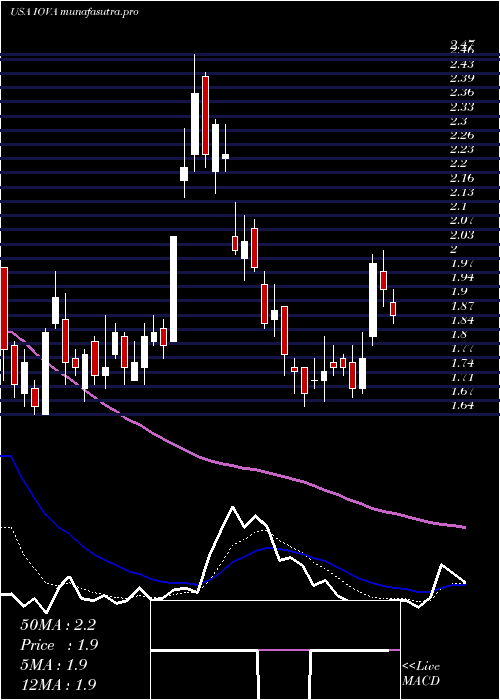Click the USA IOVA chart title
This screenshot has height=700, width=500.
pyautogui.click(x=74, y=12)
